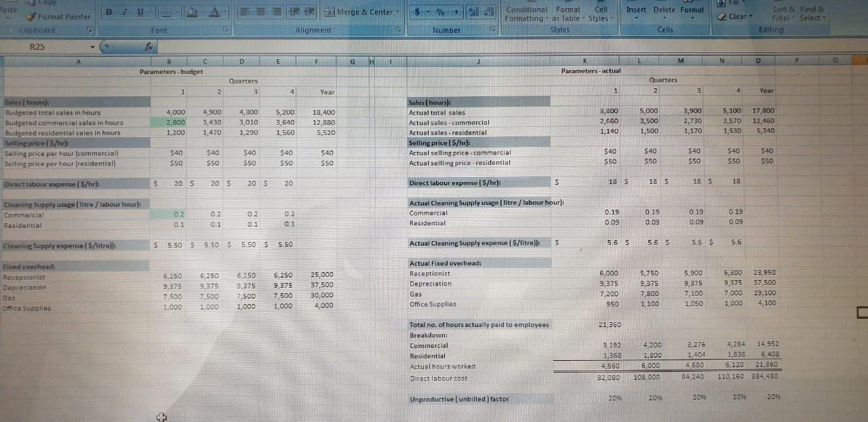Apply underline using the Underline icon
This screenshot has height=422, width=868.
pyautogui.click(x=140, y=12)
